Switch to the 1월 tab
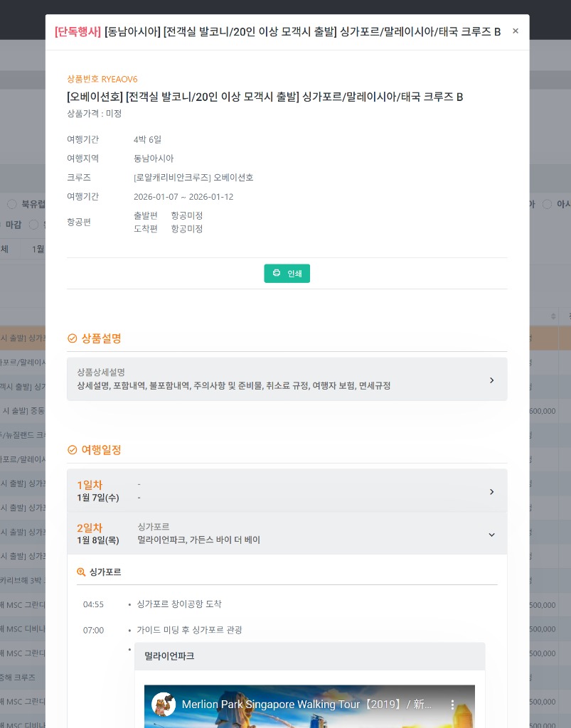 point(37,249)
